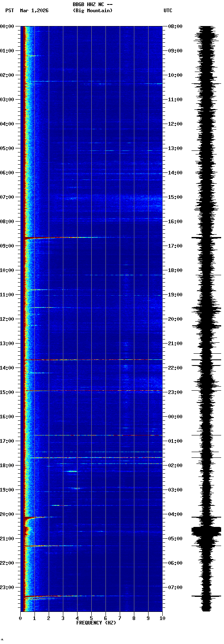Click the frequency axis tick label 10

click(x=162, y=618)
